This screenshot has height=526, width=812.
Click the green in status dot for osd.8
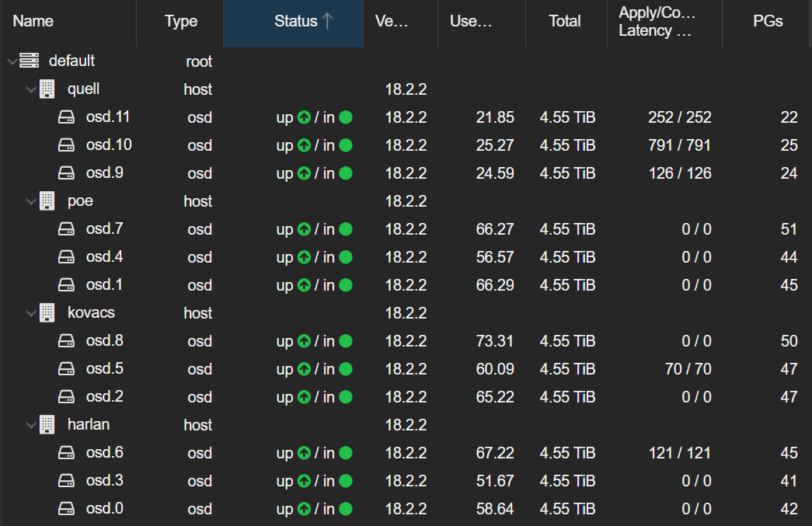pyautogui.click(x=344, y=340)
